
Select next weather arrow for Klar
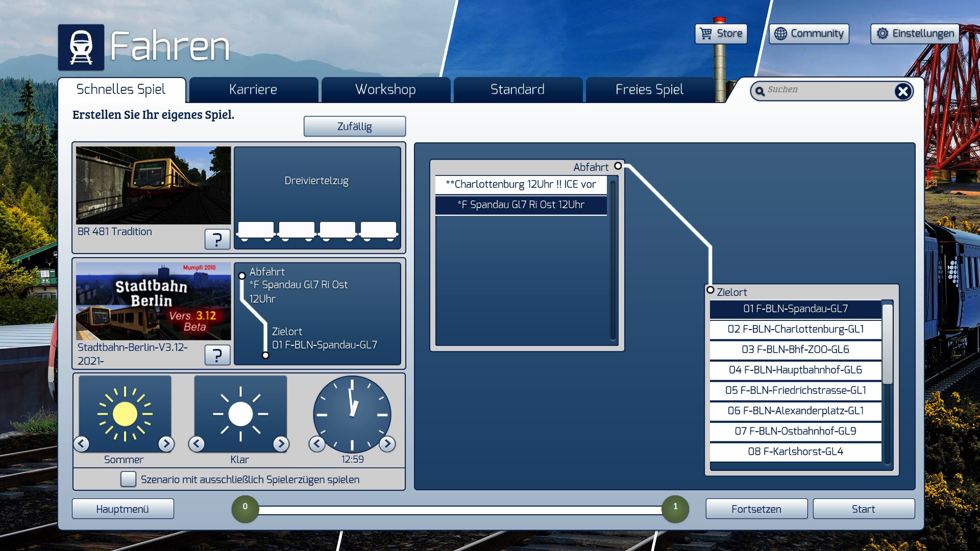(x=281, y=444)
